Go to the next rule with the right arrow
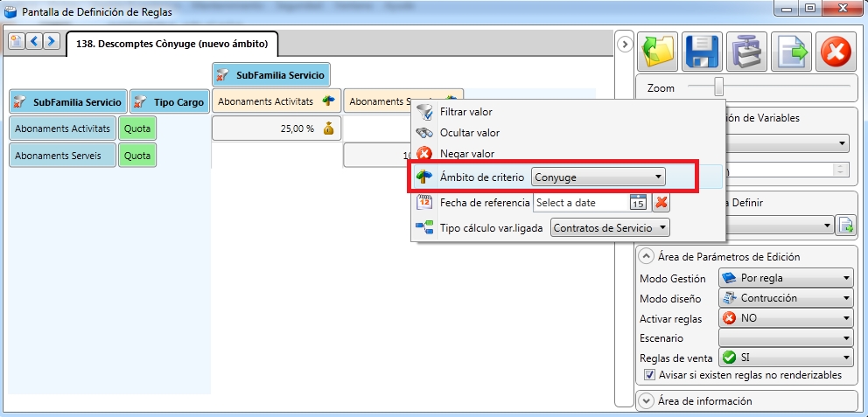The height and width of the screenshot is (417, 868). coord(52,40)
